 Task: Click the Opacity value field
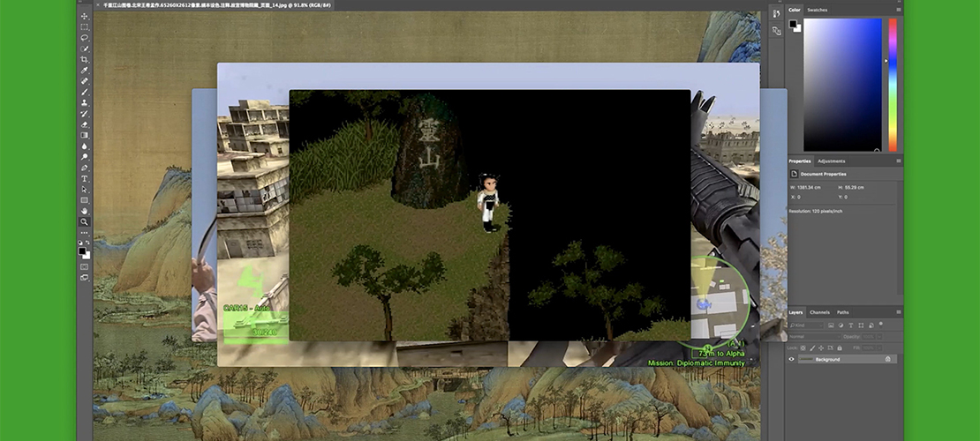point(870,337)
